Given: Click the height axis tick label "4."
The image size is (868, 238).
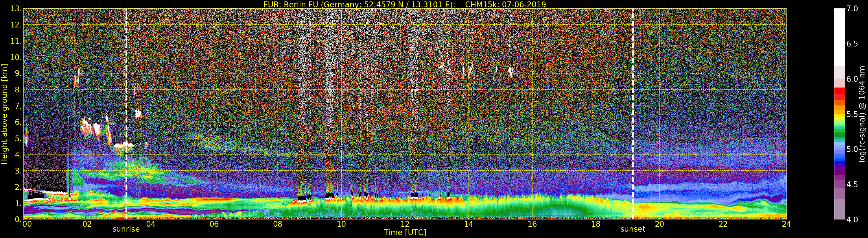Looking at the screenshot, I should pos(18,155).
